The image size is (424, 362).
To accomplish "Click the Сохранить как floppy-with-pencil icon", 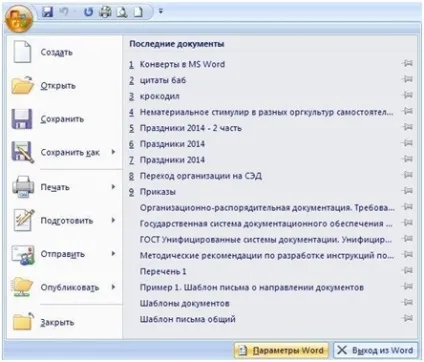I will [x=23, y=152].
